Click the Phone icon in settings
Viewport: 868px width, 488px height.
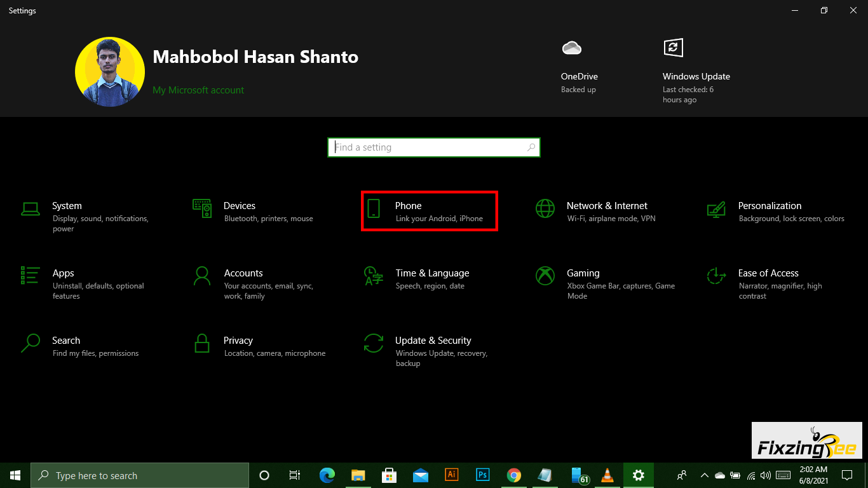(374, 208)
